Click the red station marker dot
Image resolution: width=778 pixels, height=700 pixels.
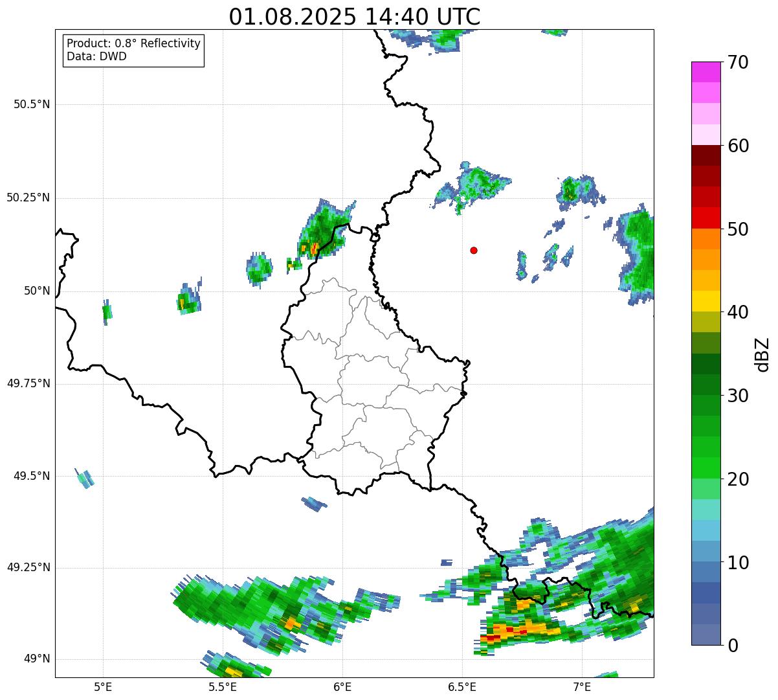(474, 250)
